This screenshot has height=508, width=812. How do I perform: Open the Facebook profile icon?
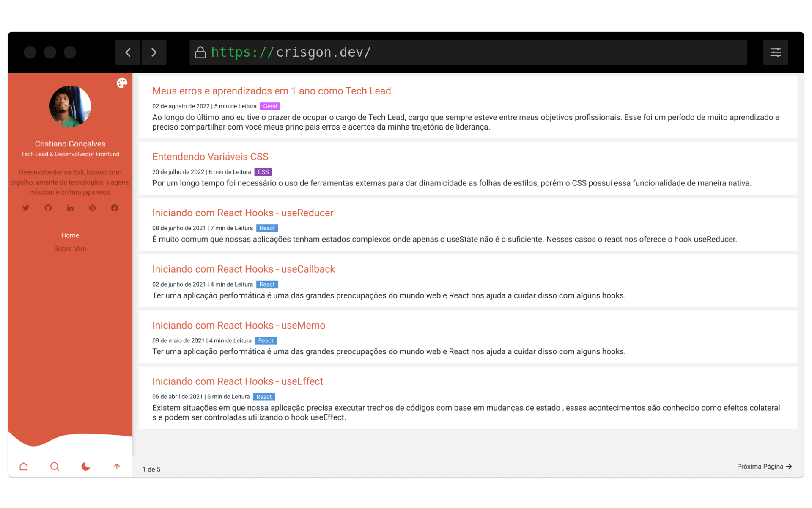click(115, 208)
